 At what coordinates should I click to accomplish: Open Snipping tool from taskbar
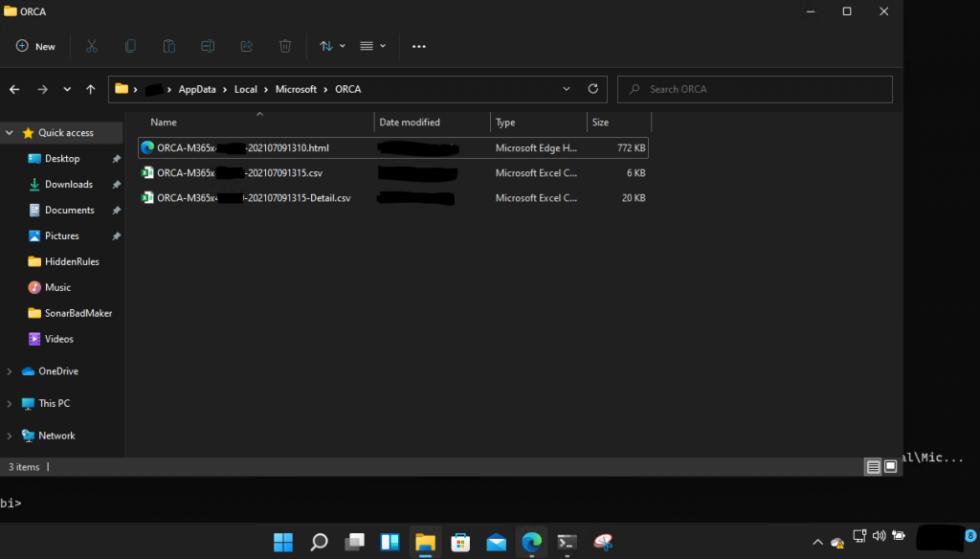[x=603, y=542]
